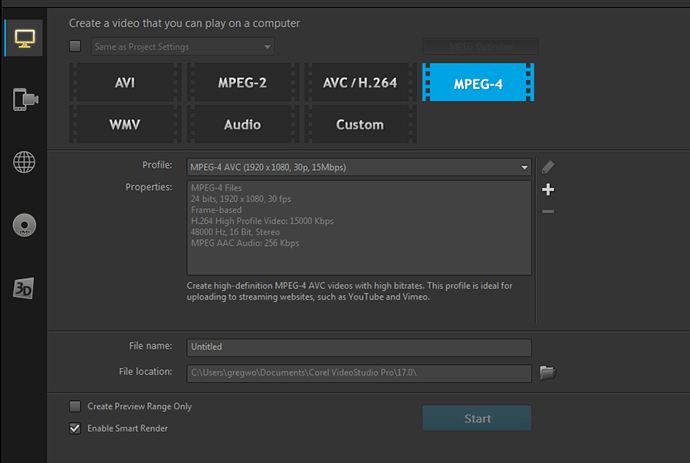The height and width of the screenshot is (463, 690).
Task: Remove the profile using minus icon
Action: [547, 211]
